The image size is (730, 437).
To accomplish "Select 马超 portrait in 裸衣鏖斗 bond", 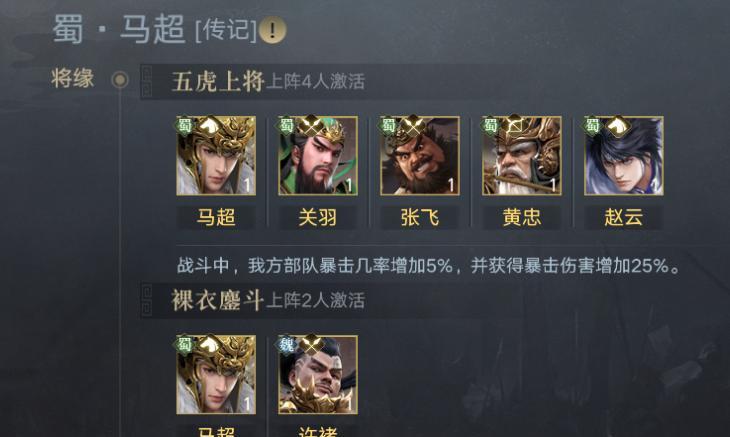I will pyautogui.click(x=216, y=374).
